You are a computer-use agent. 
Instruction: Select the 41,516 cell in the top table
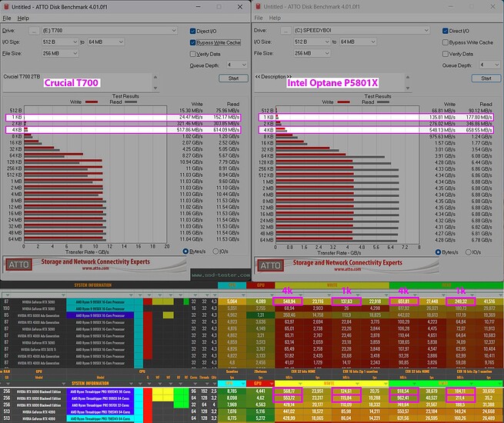(489, 301)
